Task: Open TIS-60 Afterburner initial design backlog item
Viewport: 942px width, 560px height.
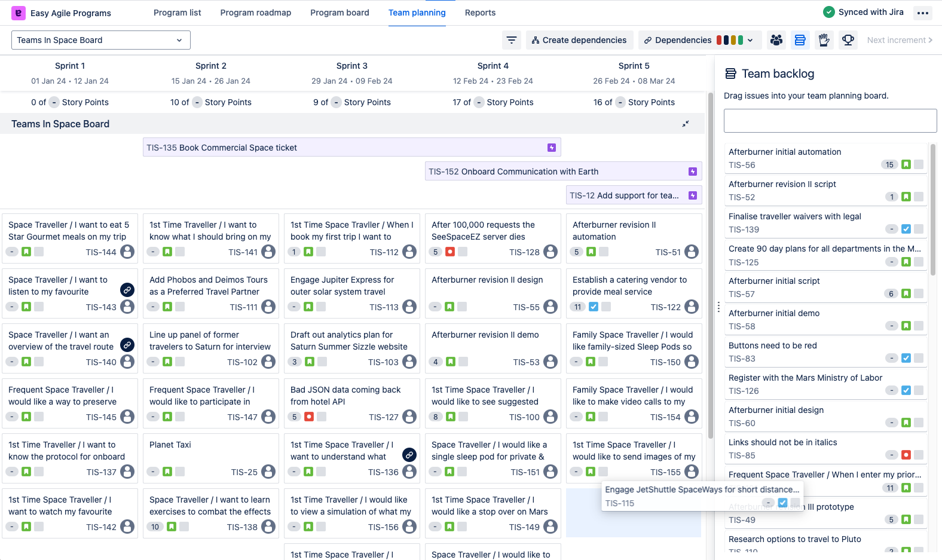Action: pyautogui.click(x=825, y=417)
